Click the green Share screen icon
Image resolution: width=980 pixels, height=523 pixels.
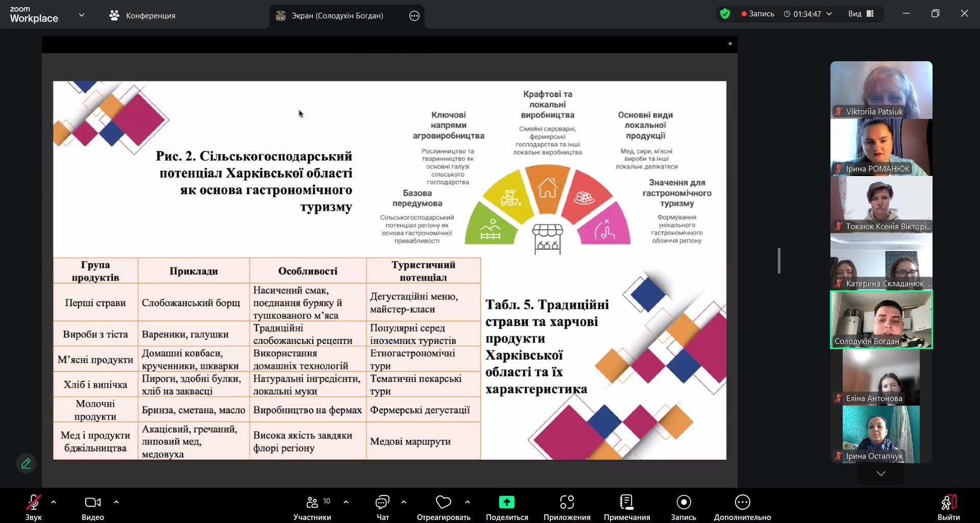[x=506, y=503]
